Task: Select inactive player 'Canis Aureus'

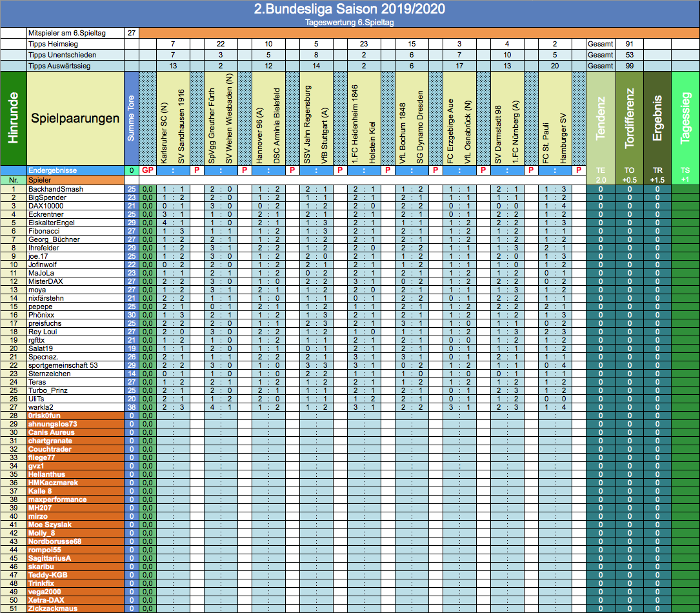Action: [75, 432]
